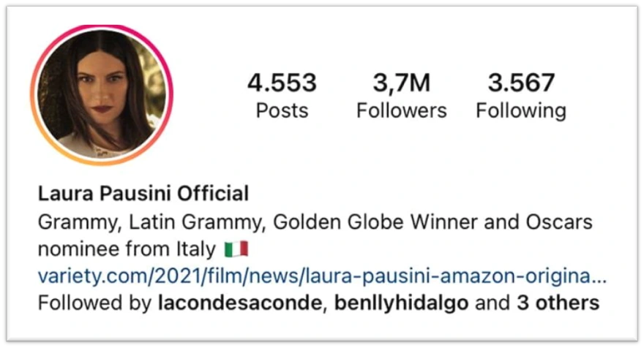This screenshot has height=348, width=644.
Task: Open the 3,7M followers list
Action: tap(402, 83)
